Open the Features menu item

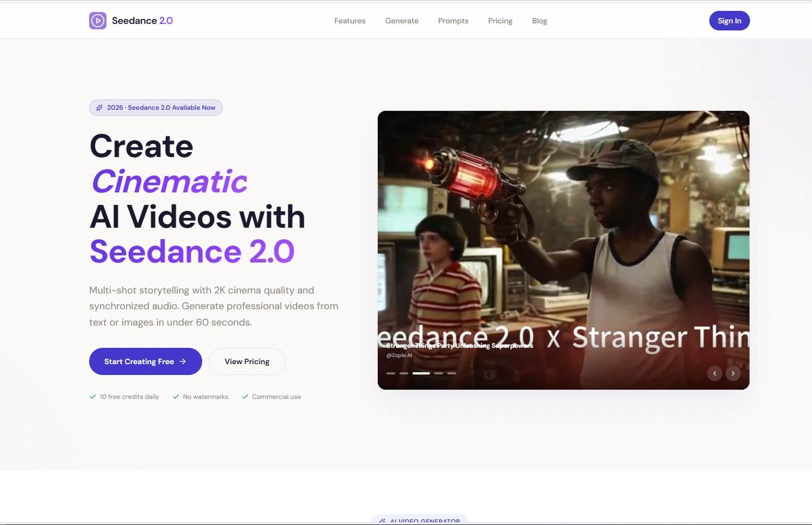(x=349, y=21)
